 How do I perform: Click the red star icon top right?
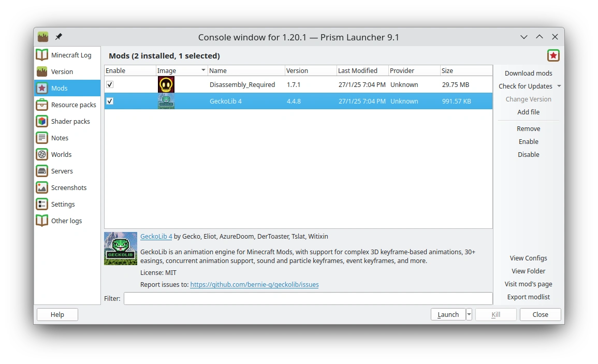[x=553, y=56]
